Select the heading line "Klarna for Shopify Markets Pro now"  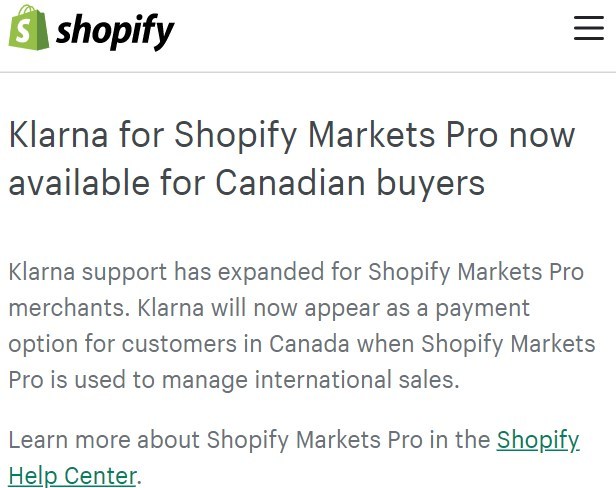pyautogui.click(x=292, y=136)
